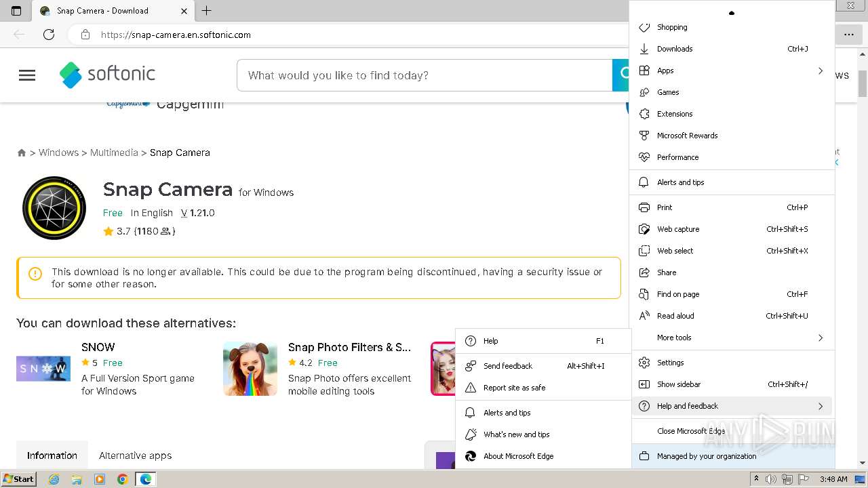Viewport: 868px width, 488px height.
Task: Open the SNOW alternative app
Action: [x=98, y=347]
